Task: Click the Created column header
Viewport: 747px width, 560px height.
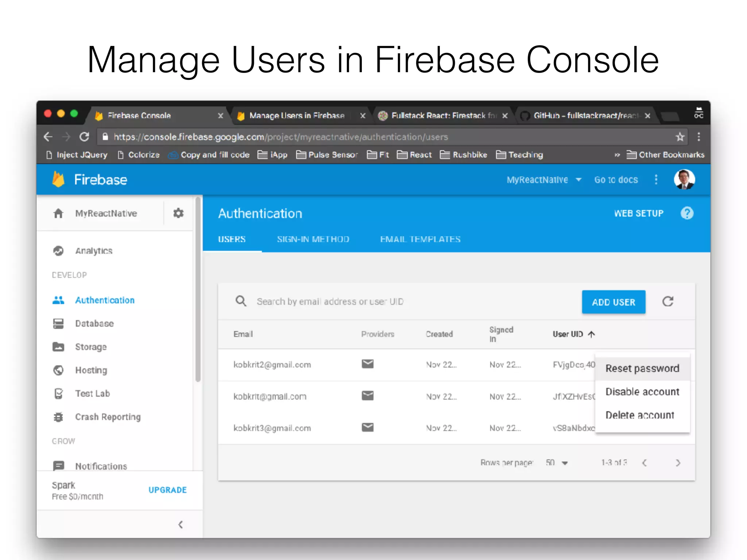Action: [439, 334]
